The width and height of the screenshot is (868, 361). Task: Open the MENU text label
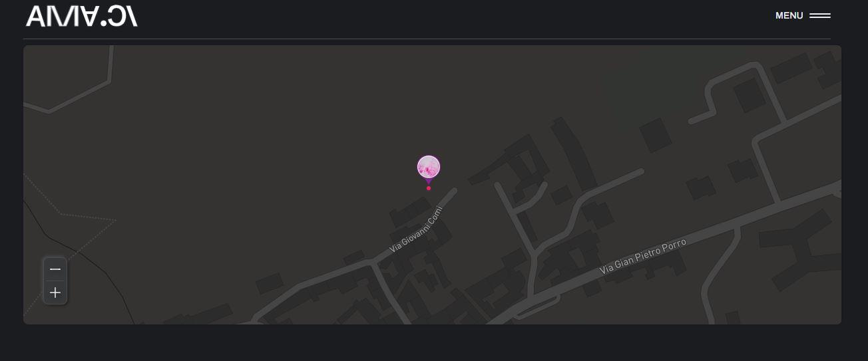[x=789, y=16]
